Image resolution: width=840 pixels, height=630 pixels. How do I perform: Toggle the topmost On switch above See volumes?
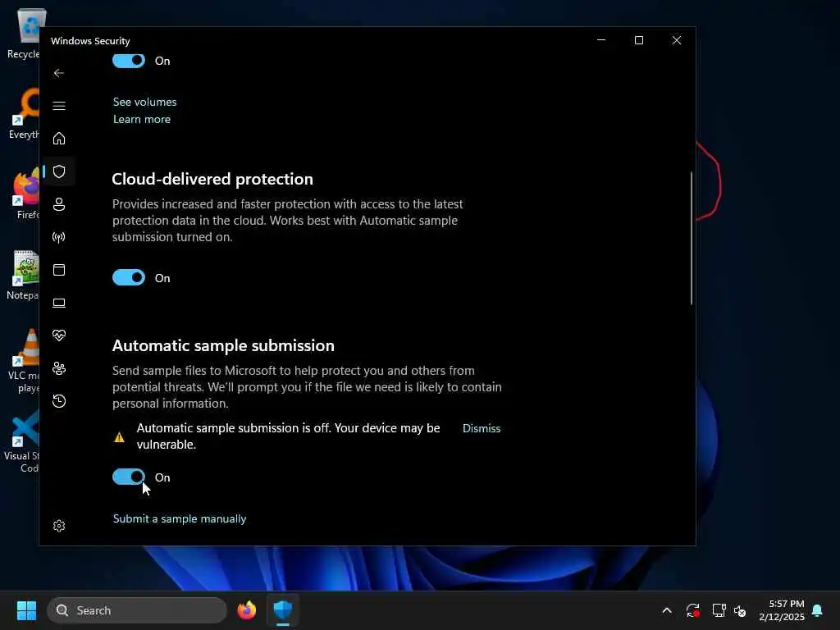click(x=129, y=61)
